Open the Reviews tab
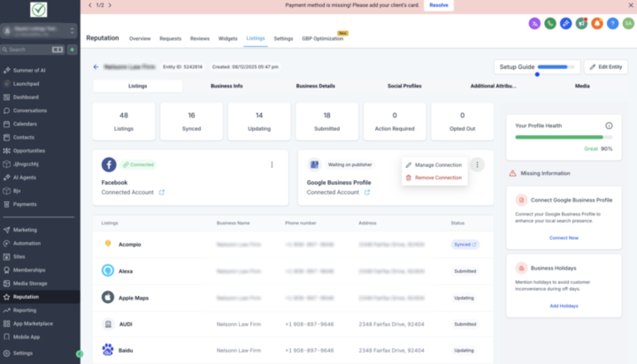The width and height of the screenshot is (637, 364). [200, 38]
